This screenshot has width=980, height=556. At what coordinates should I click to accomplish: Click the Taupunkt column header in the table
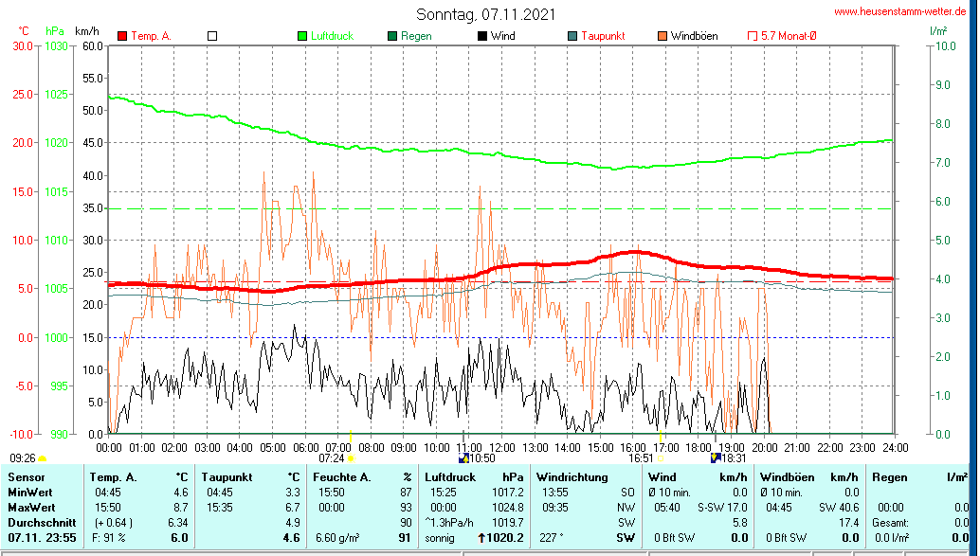point(227,477)
